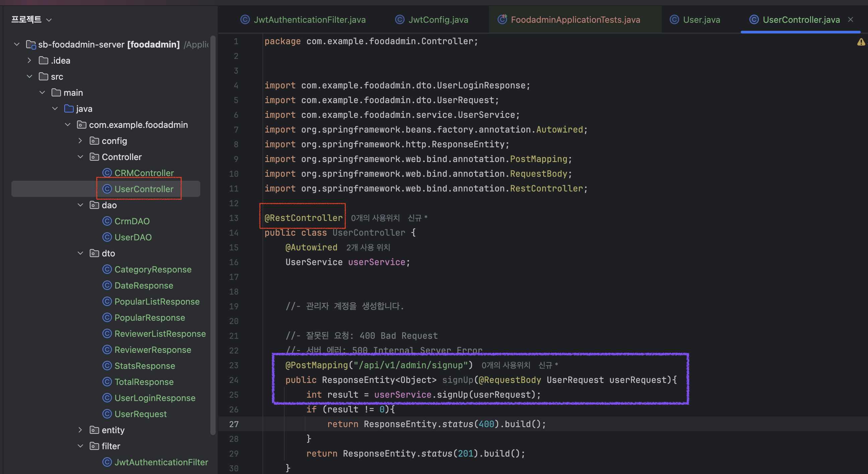Click the userService field name on line 16
Image resolution: width=868 pixels, height=474 pixels.
click(376, 262)
